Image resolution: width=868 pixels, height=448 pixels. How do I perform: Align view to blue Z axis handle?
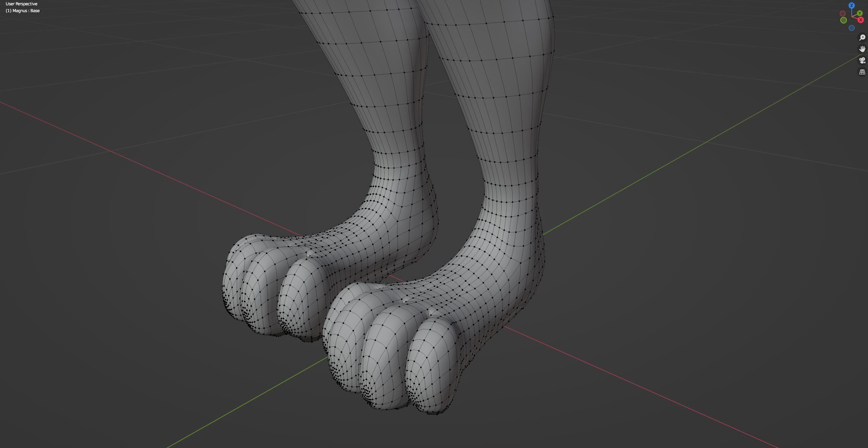[x=852, y=5]
